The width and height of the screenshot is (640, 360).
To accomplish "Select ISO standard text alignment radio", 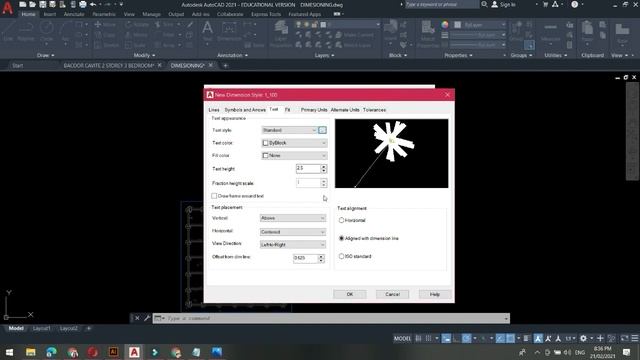I will point(341,256).
